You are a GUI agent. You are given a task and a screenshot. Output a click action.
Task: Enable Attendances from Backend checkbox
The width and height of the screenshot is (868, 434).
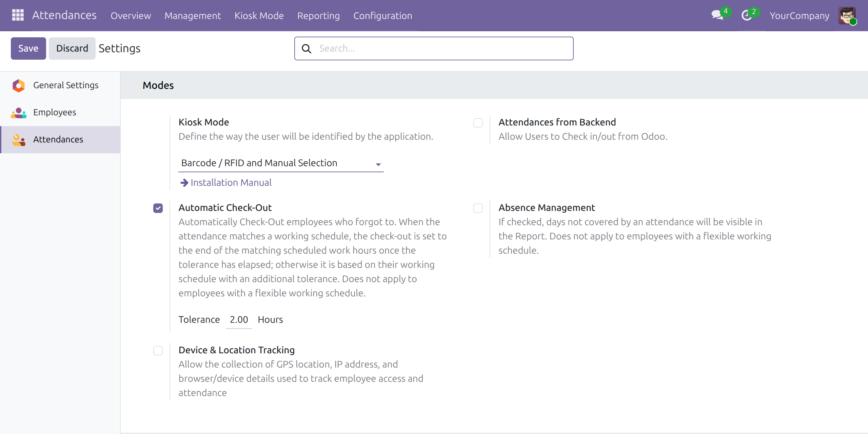click(478, 123)
